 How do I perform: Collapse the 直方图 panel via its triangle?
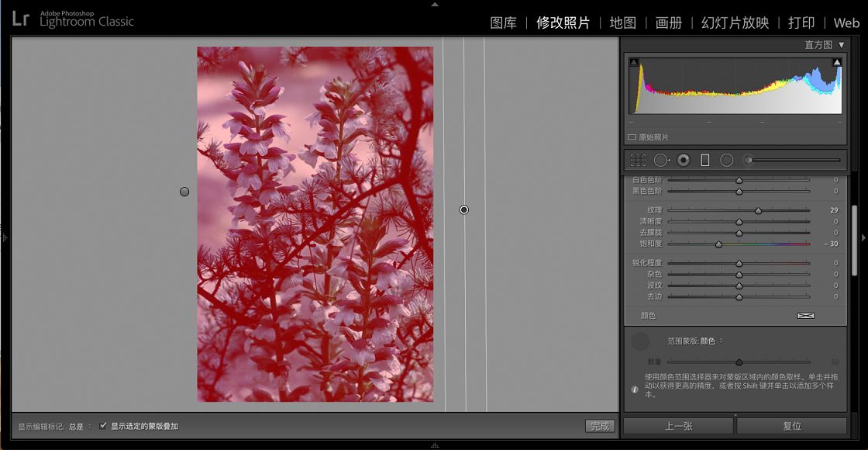point(840,45)
